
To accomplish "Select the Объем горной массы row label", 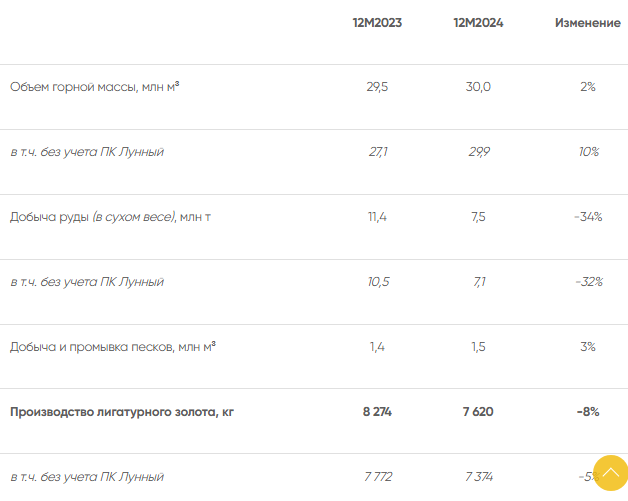I will (94, 87).
